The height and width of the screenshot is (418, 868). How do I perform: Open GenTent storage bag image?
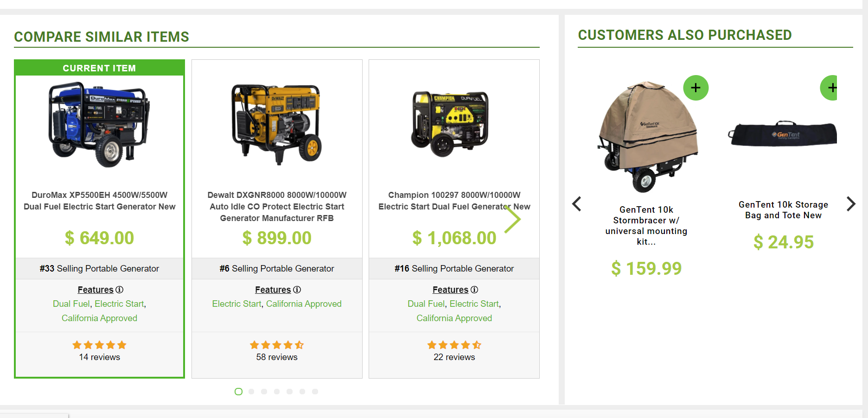coord(783,133)
